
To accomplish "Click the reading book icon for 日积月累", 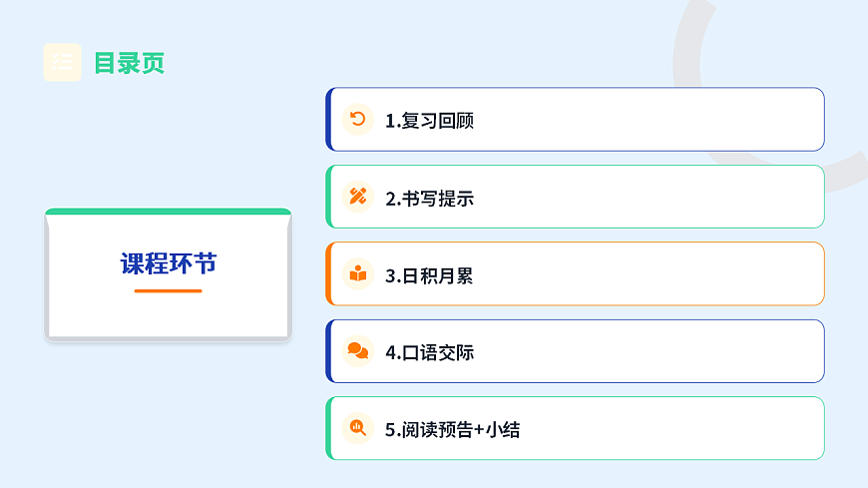I will tap(357, 274).
